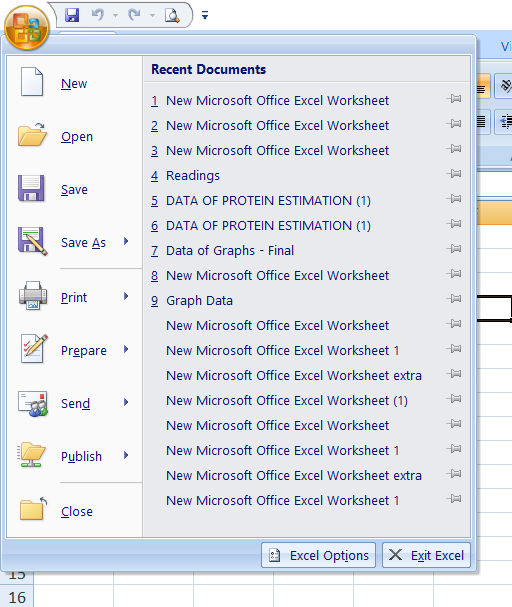This screenshot has height=607, width=512.
Task: Click the Save icon in Quick Access Toolbar
Action: 72,15
